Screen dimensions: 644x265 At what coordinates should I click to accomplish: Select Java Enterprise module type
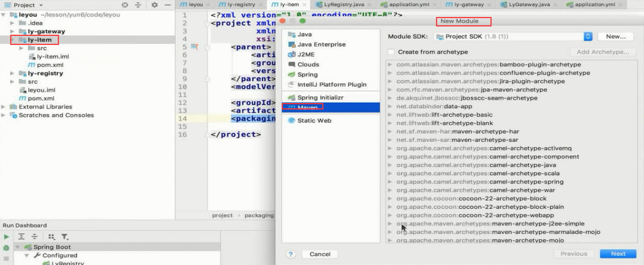(331, 44)
